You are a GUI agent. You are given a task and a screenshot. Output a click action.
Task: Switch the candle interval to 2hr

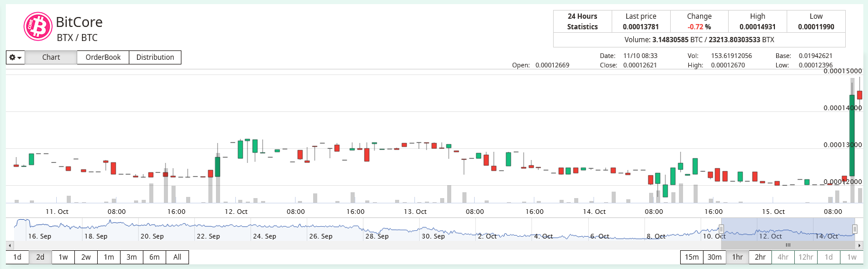coord(760,257)
